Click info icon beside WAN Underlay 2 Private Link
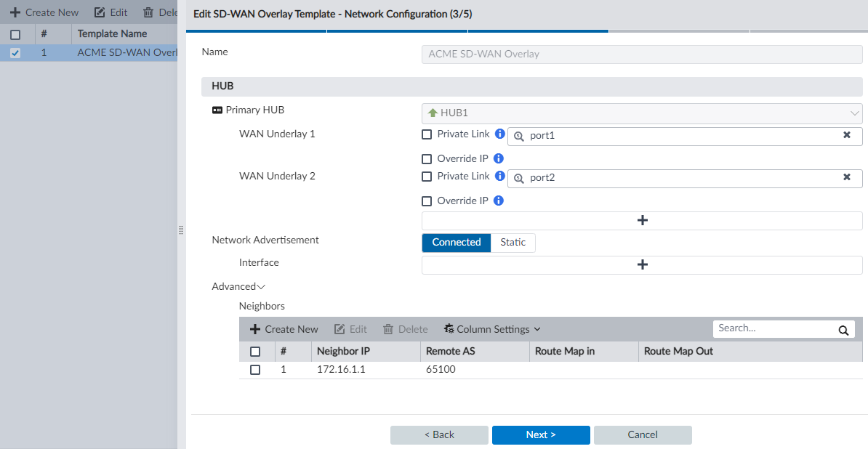868x449 pixels. point(499,177)
